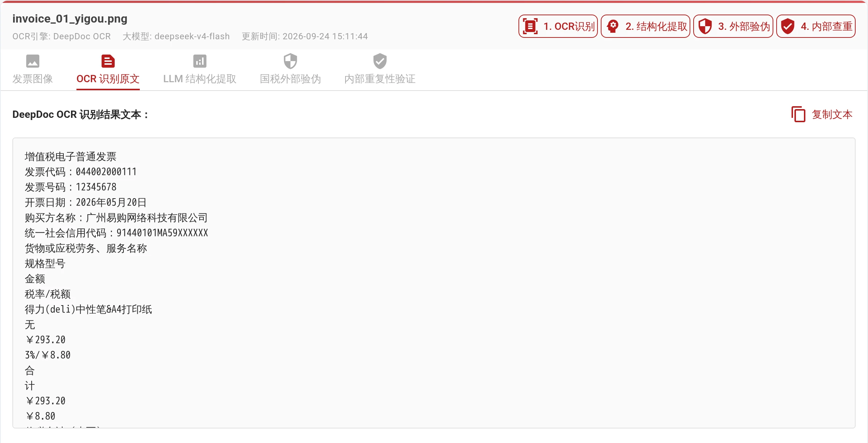Click 大模型: deepseek-v4-flash label

[176, 36]
